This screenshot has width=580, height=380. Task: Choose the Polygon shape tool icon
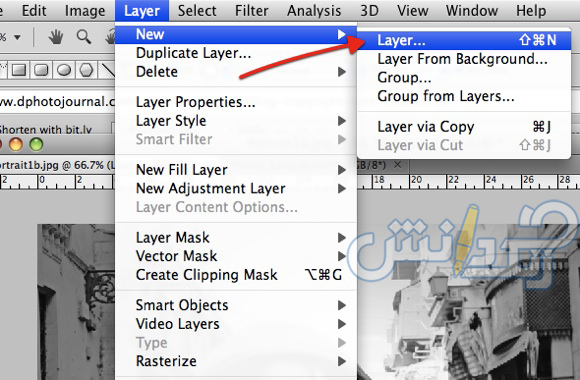pos(86,70)
